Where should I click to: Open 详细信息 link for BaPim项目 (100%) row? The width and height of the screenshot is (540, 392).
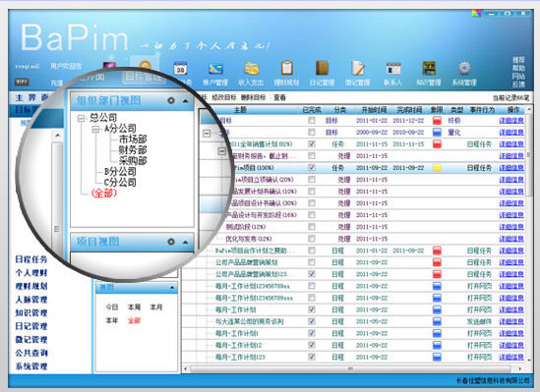511,168
